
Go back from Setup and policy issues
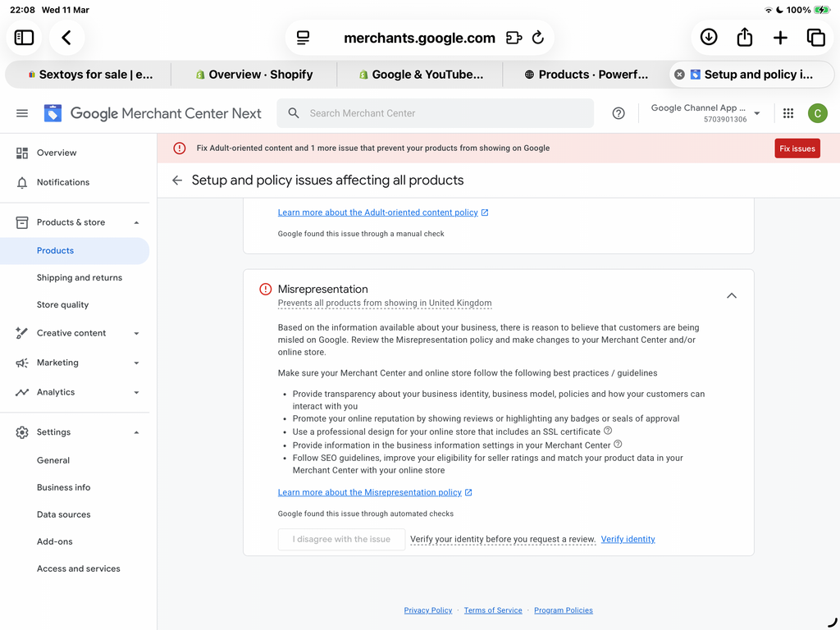tap(177, 180)
